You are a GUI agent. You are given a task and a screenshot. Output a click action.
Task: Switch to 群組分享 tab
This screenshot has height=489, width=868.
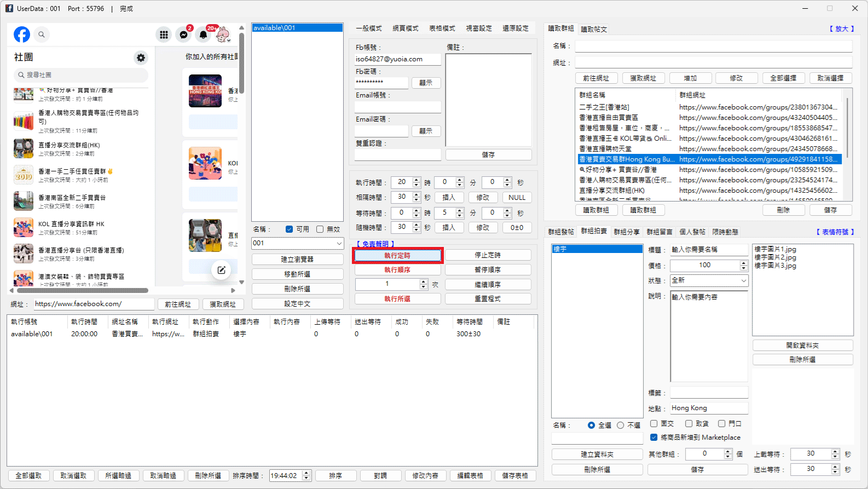pos(627,232)
